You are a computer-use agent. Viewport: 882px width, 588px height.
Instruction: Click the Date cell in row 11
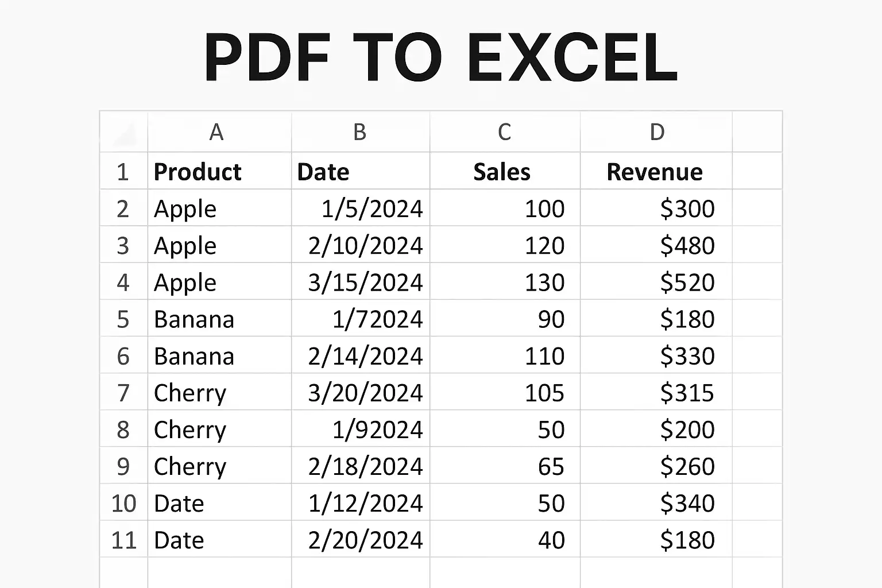(x=219, y=539)
